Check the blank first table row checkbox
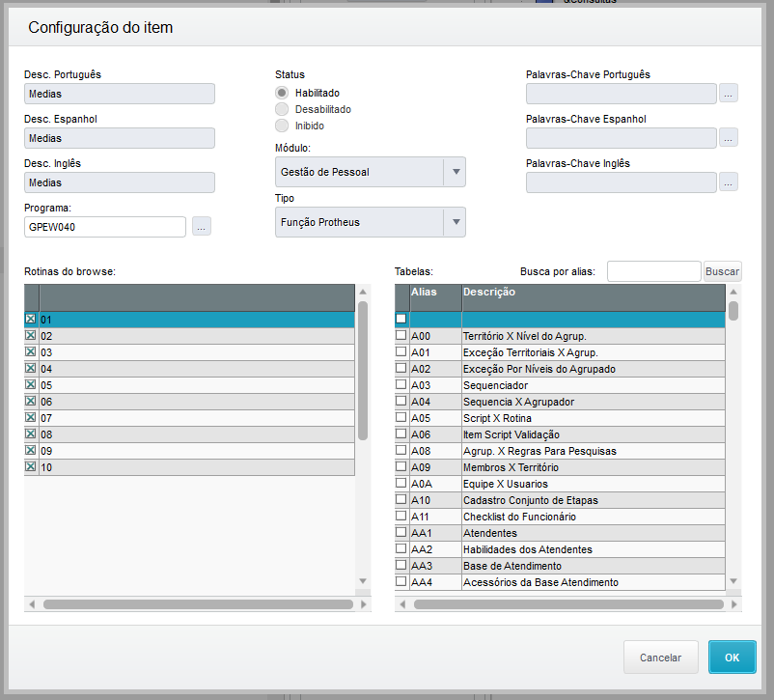The width and height of the screenshot is (774, 700). click(401, 320)
